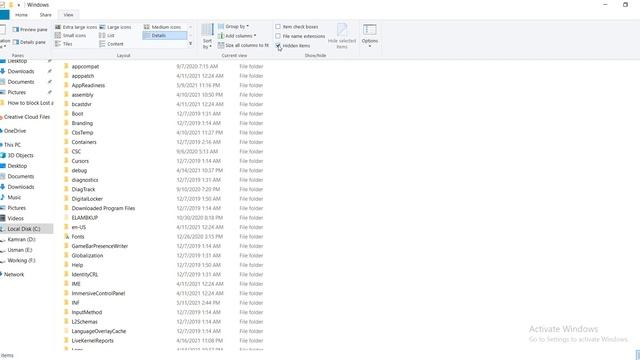Open pinned Pictures in Quick access
Screen dimensions: 640x360
[17, 93]
